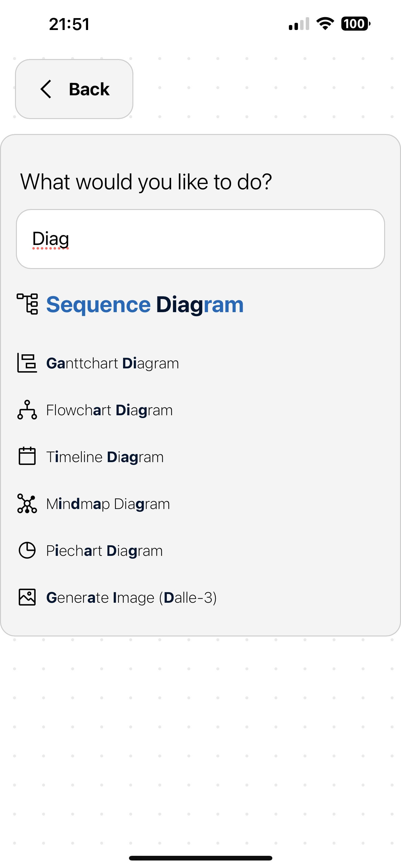Tap the Sequence Diagram tree icon
The height and width of the screenshot is (868, 401).
point(27,304)
